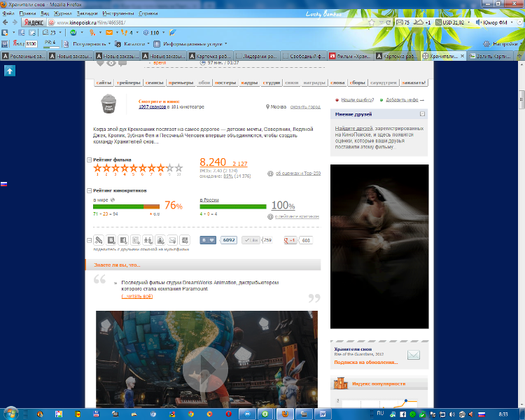The height and width of the screenshot is (420, 525).
Task: Switch to 'Рекламные за...' browser tab
Action: pyautogui.click(x=23, y=56)
